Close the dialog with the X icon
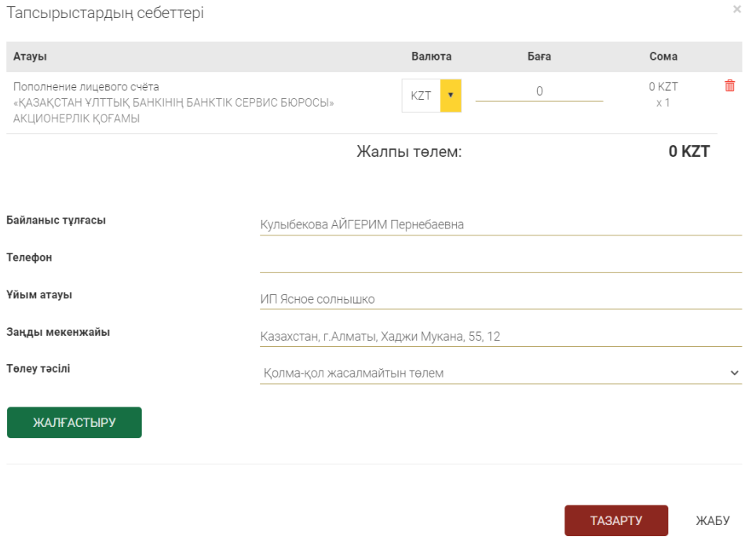 (x=736, y=9)
